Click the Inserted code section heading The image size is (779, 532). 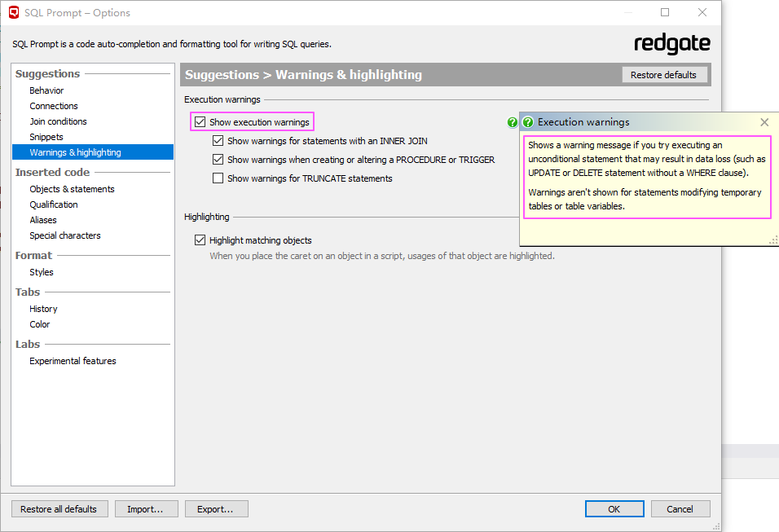[53, 173]
